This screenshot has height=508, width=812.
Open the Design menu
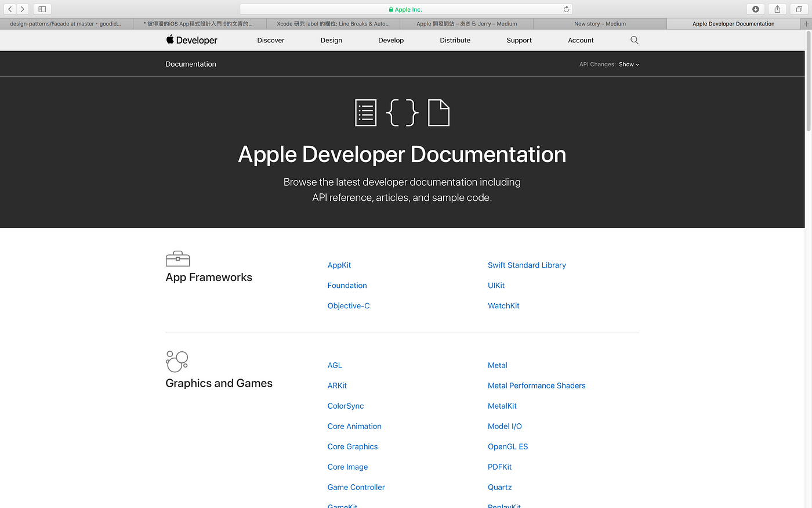click(331, 40)
